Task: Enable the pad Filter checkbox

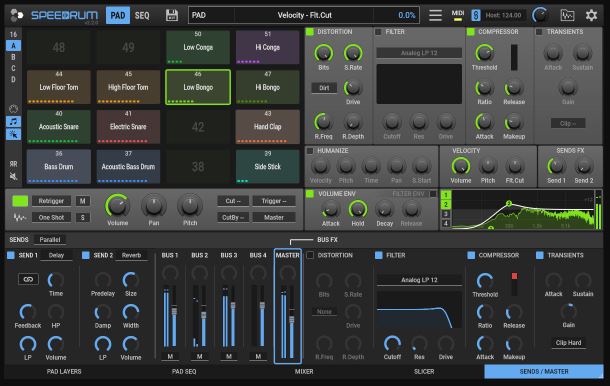Action: 378,32
